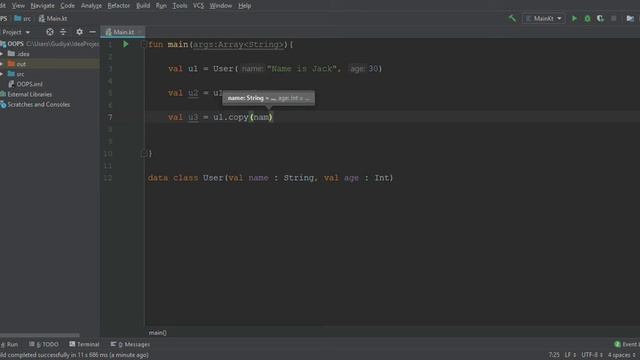Open the Tools menu

(180, 6)
